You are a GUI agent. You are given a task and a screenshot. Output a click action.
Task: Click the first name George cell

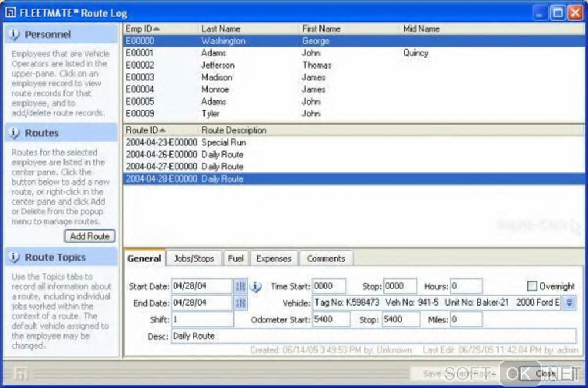pos(316,42)
